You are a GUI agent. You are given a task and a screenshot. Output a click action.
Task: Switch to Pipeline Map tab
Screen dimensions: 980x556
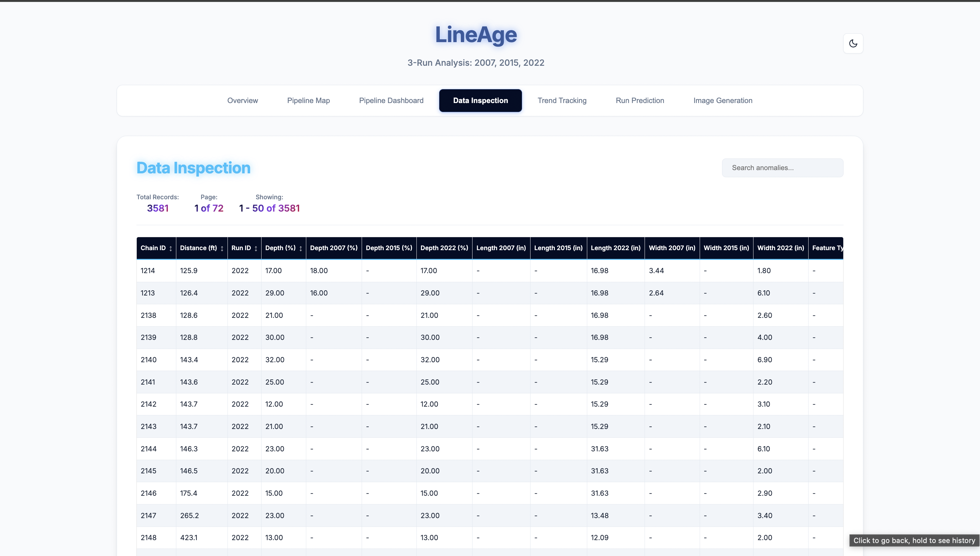[x=308, y=100]
